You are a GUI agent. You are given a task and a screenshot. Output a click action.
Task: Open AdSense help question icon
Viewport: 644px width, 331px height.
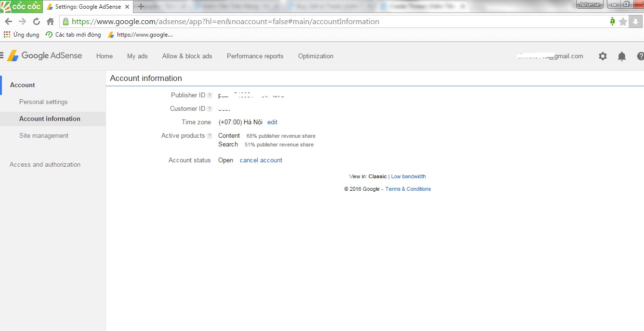[x=640, y=56]
